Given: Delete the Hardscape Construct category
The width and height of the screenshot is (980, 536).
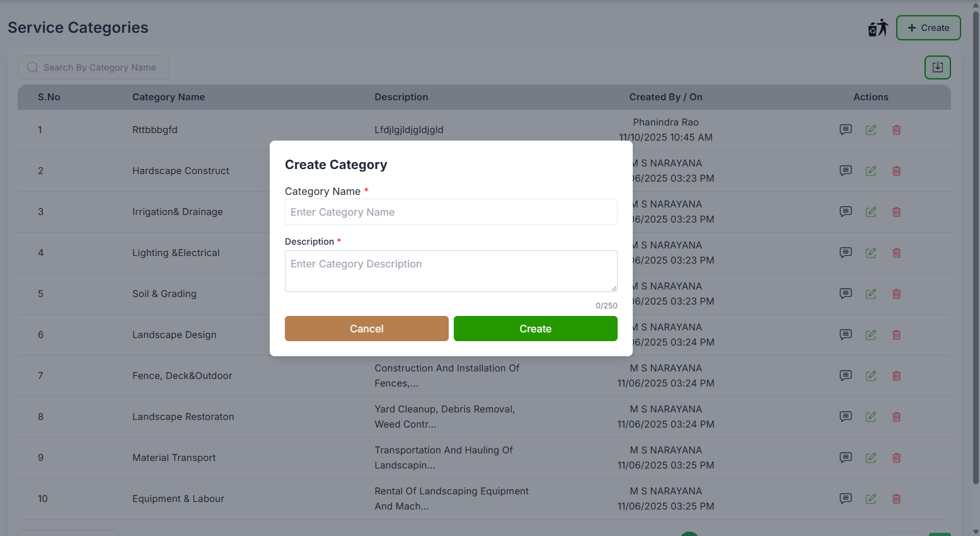Looking at the screenshot, I should [x=896, y=171].
